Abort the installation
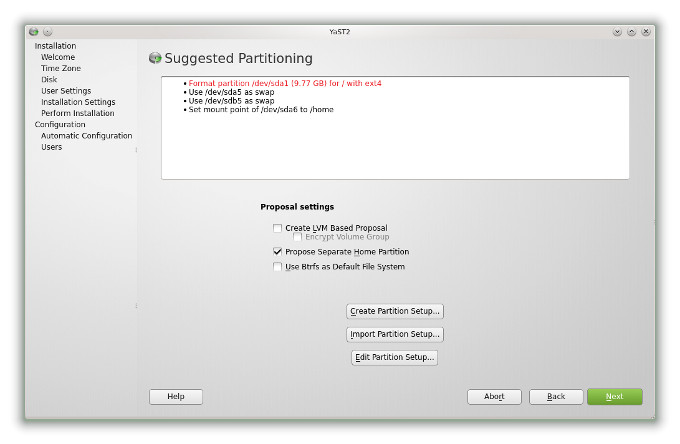680x444 pixels. pyautogui.click(x=494, y=397)
